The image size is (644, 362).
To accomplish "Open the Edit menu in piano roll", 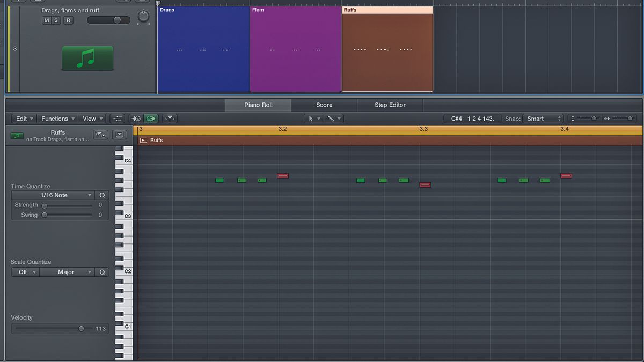I will [x=24, y=119].
